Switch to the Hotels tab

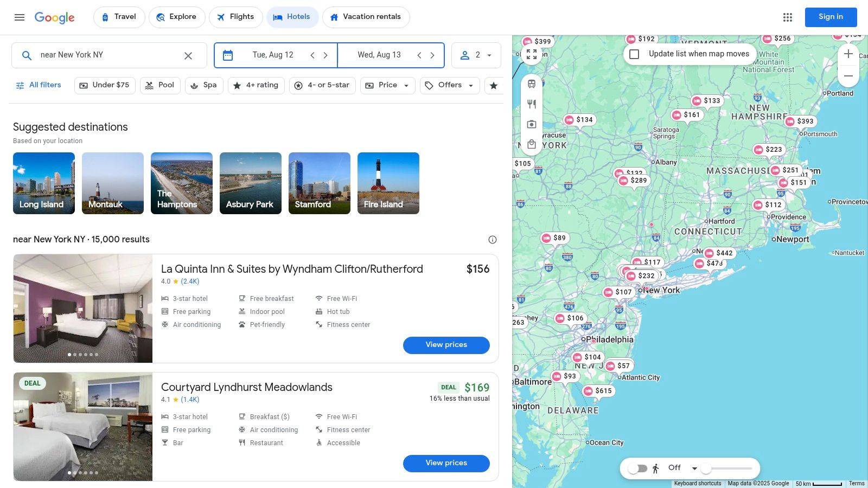292,17
